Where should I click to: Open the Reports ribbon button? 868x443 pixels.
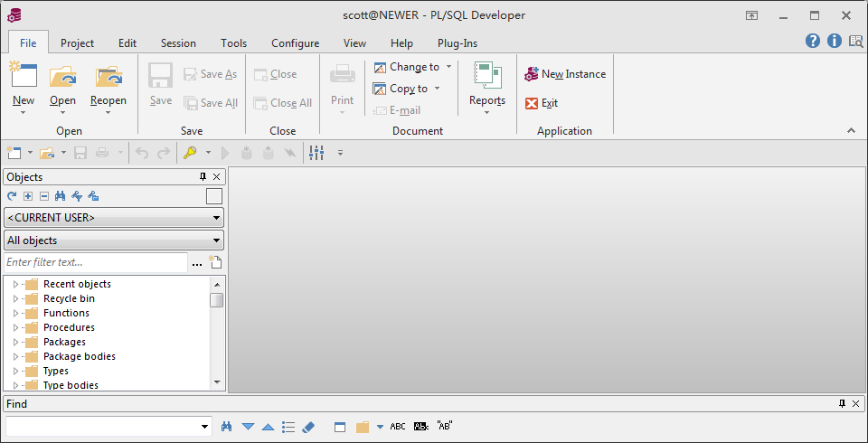pyautogui.click(x=487, y=89)
